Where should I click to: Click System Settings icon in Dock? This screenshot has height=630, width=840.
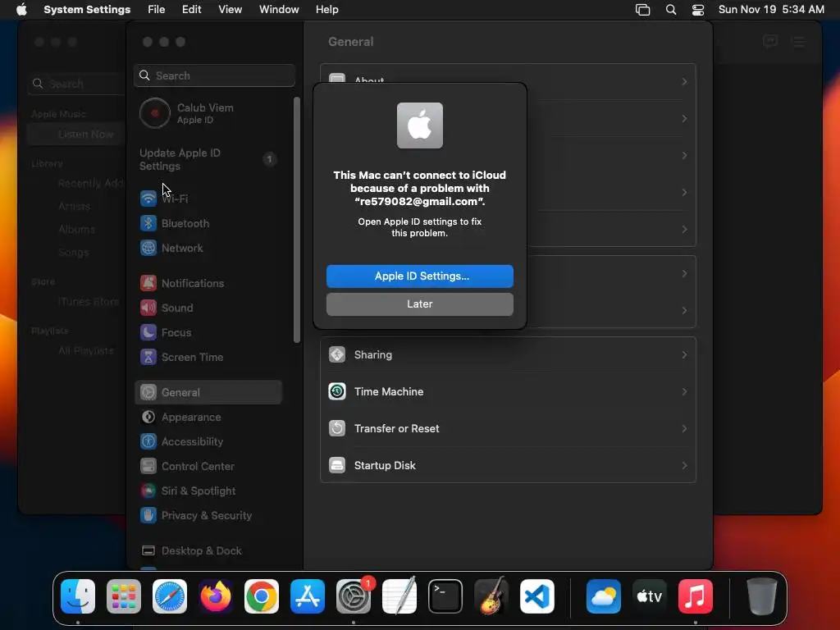(354, 596)
